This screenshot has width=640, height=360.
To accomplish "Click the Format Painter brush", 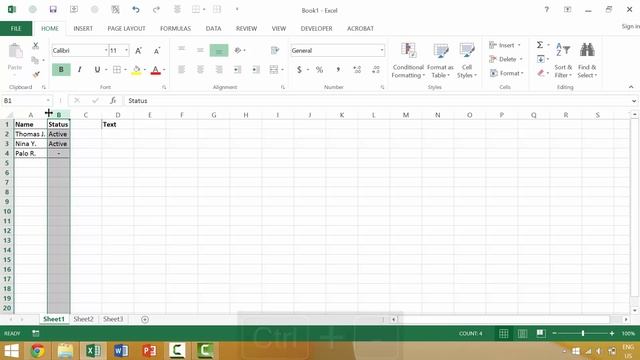I will coord(36,74).
